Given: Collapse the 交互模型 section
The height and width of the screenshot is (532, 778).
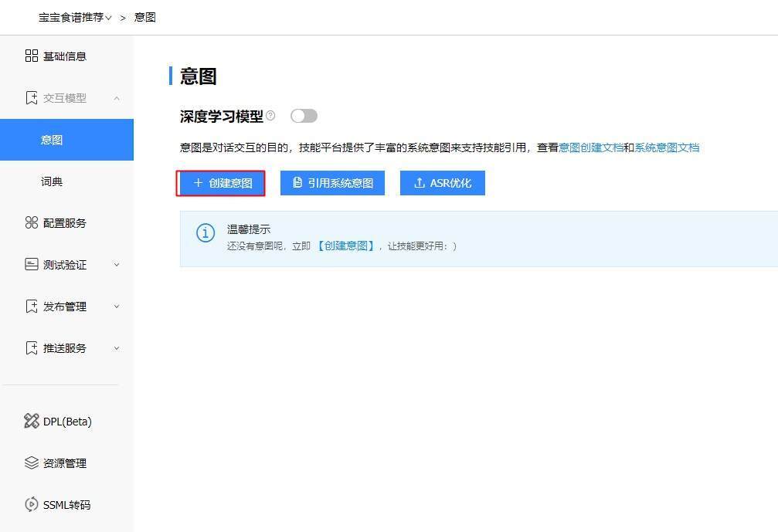Looking at the screenshot, I should [117, 98].
